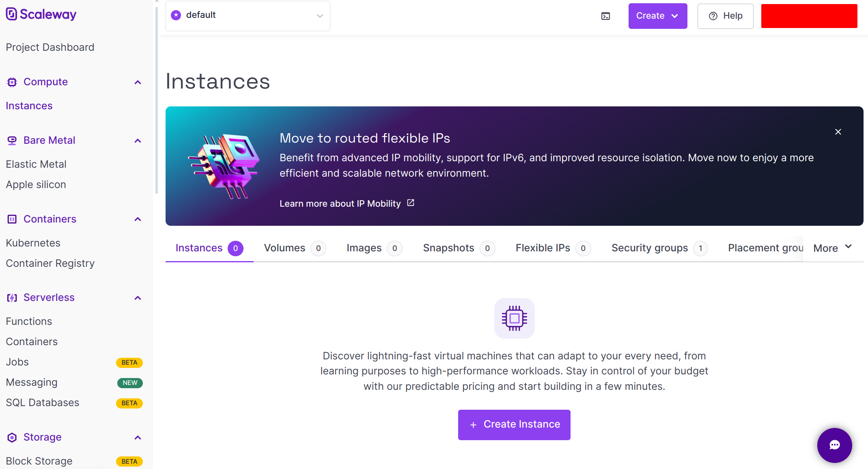The width and height of the screenshot is (868, 469).
Task: Click the instance chip illustration icon
Action: [514, 318]
